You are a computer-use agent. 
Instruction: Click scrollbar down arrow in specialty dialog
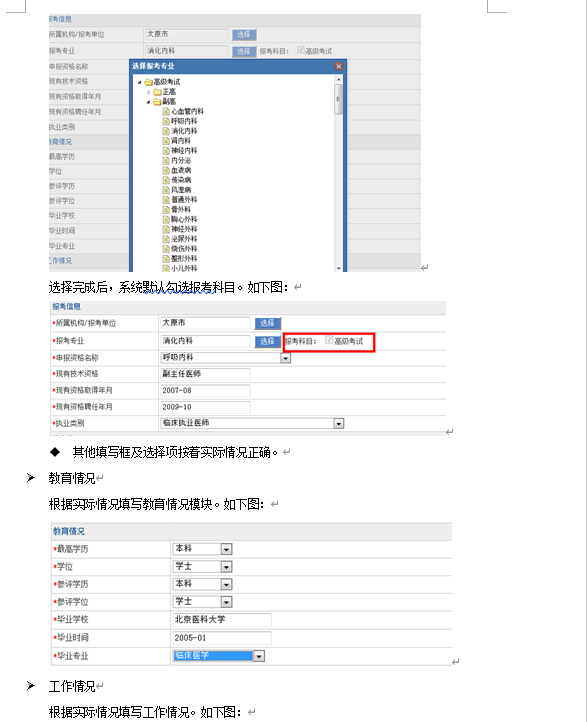(339, 268)
